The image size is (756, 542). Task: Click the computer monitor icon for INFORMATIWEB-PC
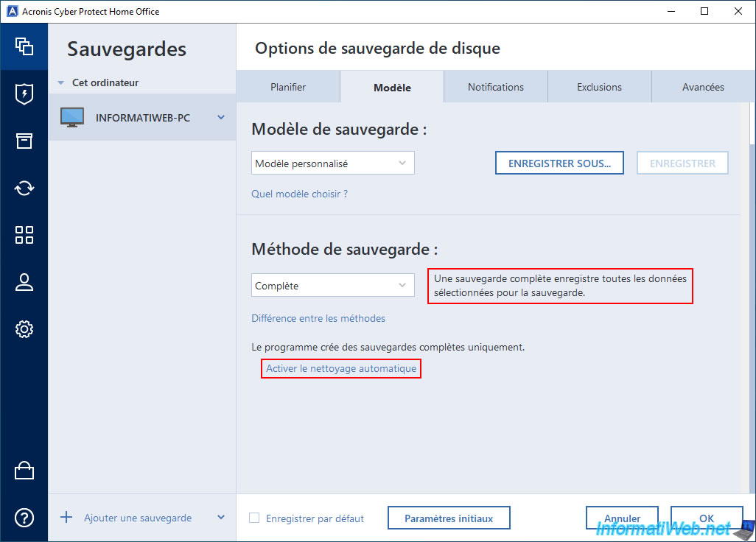72,117
